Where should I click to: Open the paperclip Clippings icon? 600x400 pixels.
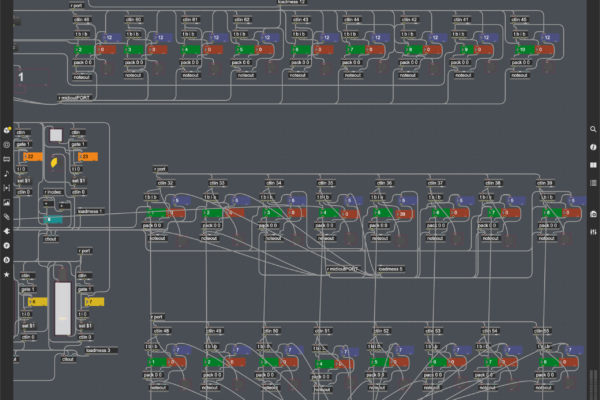[7, 215]
